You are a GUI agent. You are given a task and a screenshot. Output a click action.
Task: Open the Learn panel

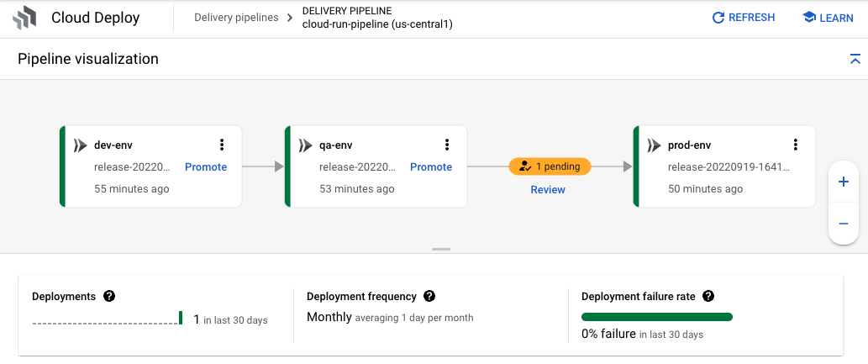pyautogui.click(x=828, y=18)
